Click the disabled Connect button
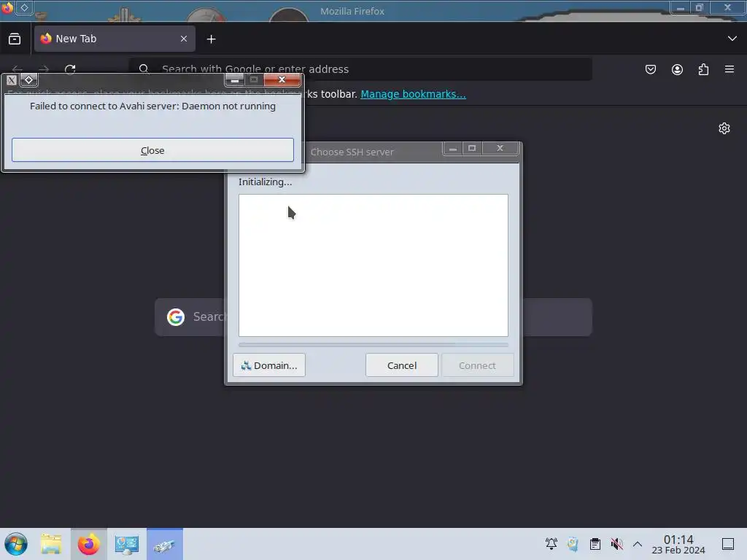The height and width of the screenshot is (560, 747). (477, 365)
